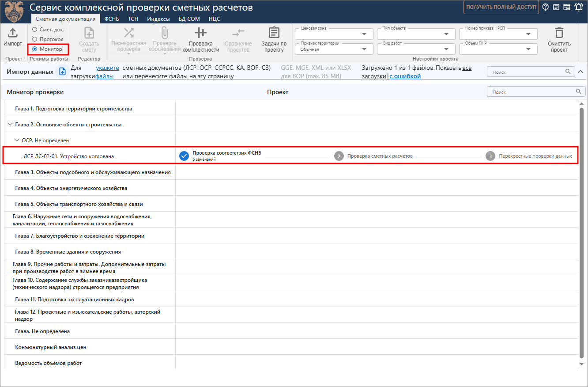
Task: Click Сравнение проектов icon
Action: [x=238, y=33]
